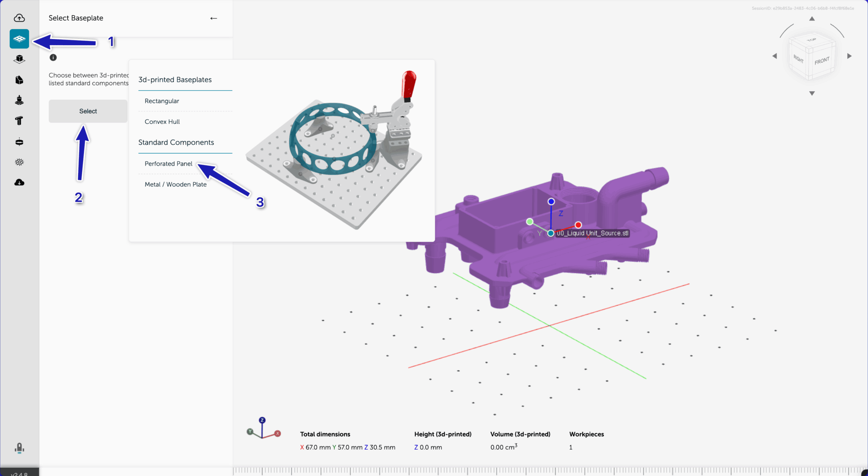Click the clamp tool icon in sidebar
Viewport: 868px width, 476px height.
coord(19,100)
